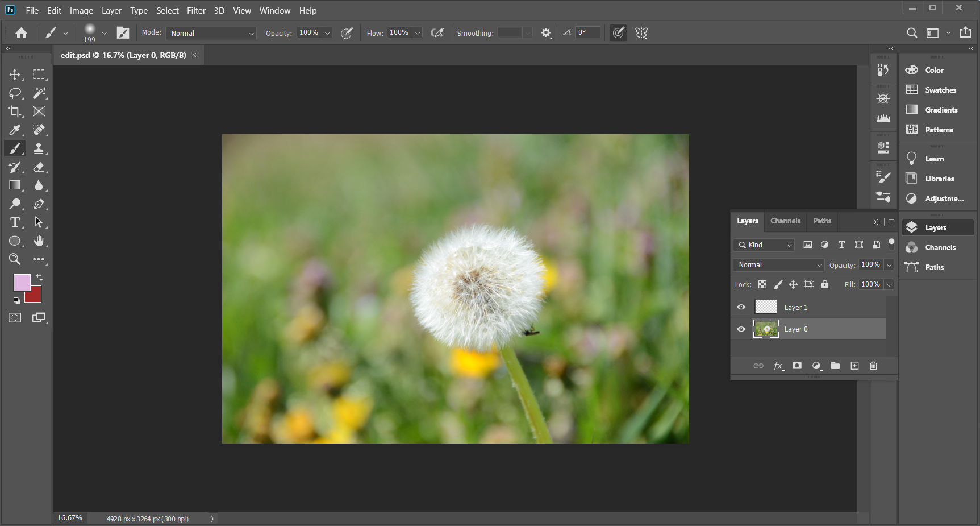Toggle visibility of Layer 0
The height and width of the screenshot is (526, 980).
(x=741, y=329)
